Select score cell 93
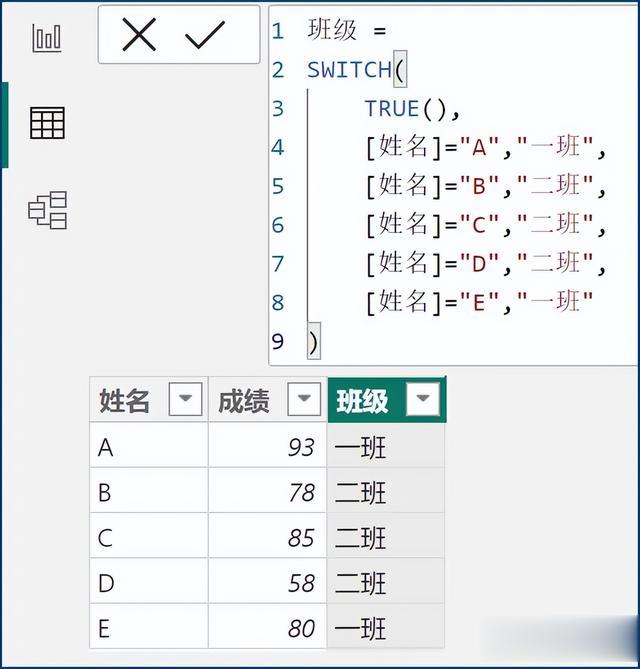 (268, 447)
